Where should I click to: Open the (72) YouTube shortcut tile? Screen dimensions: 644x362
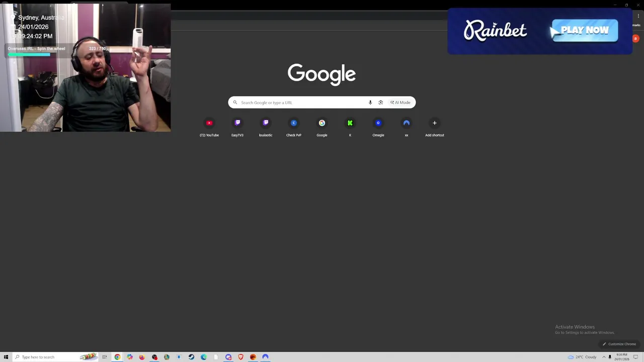click(209, 127)
